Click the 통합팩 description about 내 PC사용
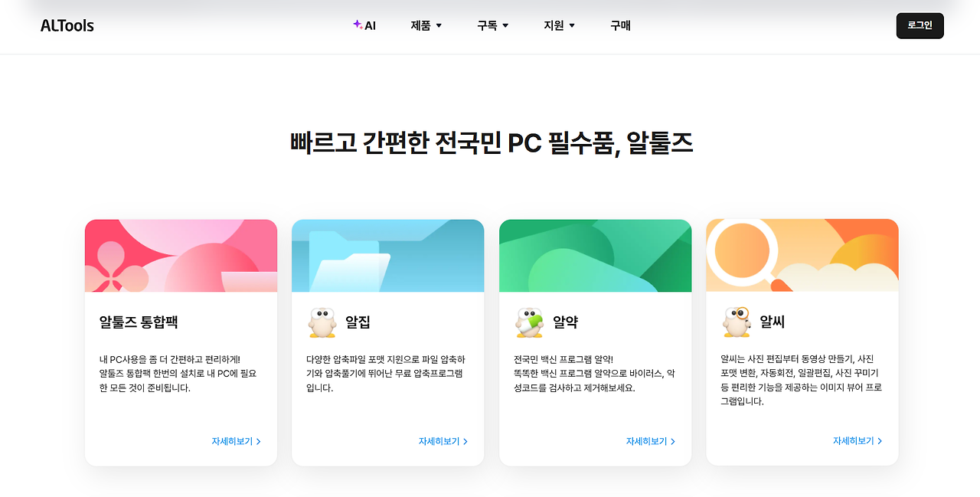980x497 pixels. point(178,374)
